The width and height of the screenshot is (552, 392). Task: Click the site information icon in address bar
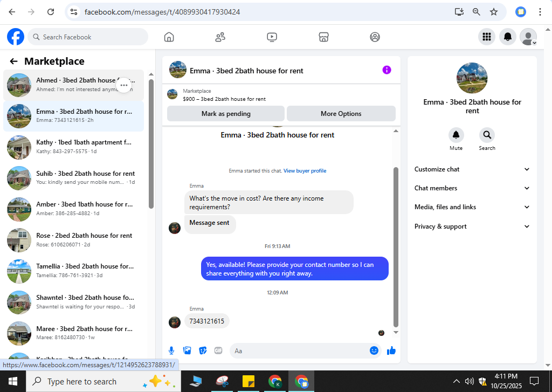tap(74, 12)
